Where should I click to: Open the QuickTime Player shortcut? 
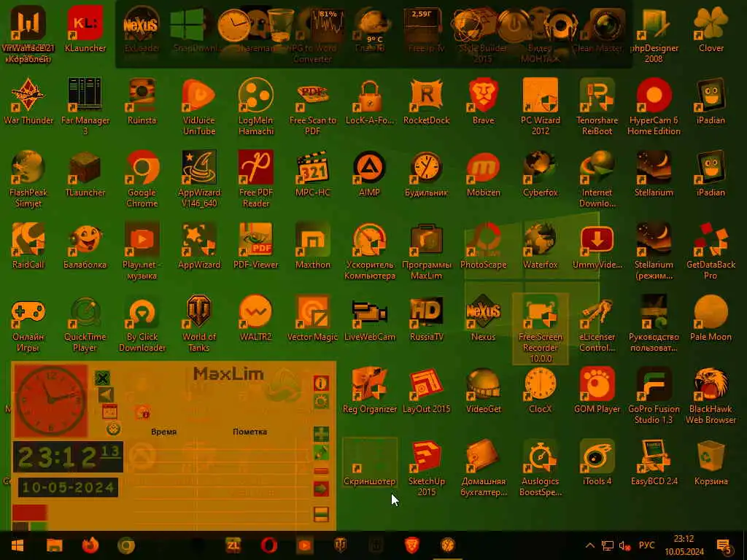pos(85,323)
